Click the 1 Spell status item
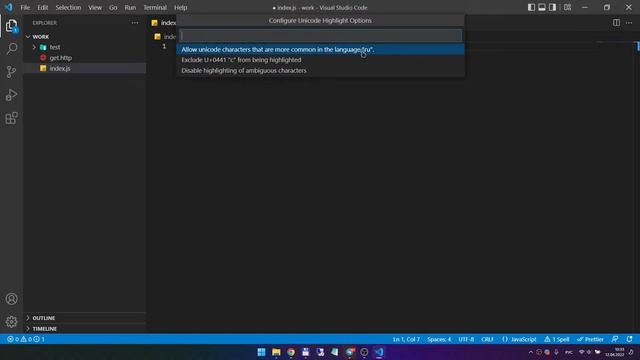Viewport: 640px width, 360px height. click(557, 339)
